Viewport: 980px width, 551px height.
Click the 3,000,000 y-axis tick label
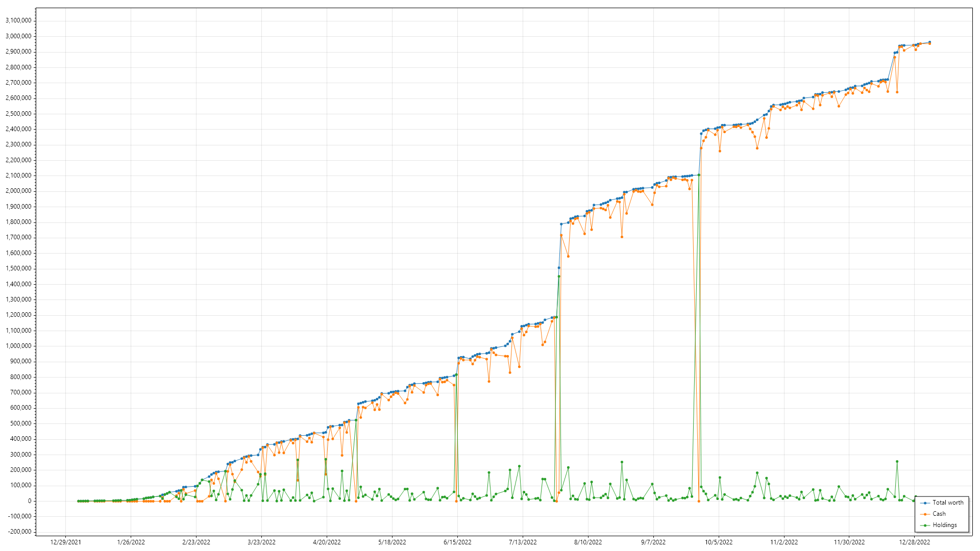coord(18,36)
